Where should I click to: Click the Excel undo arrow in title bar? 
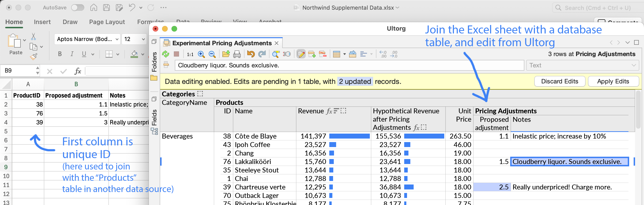132,7
